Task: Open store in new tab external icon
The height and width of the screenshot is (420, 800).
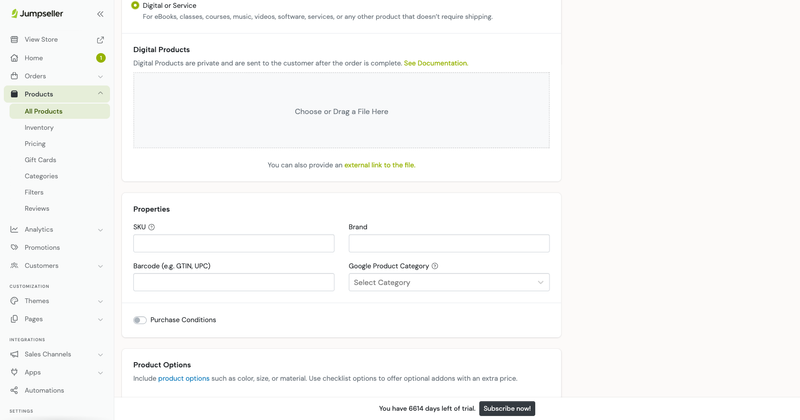Action: pos(101,40)
